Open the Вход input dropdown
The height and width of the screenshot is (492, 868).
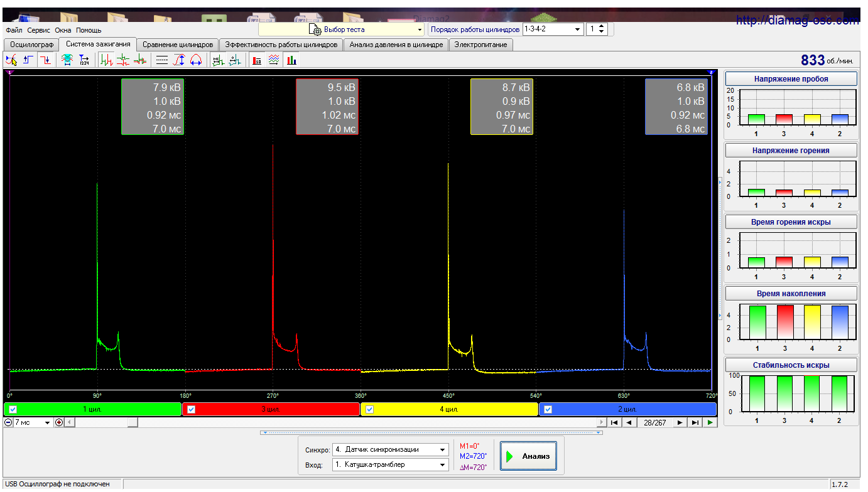443,465
